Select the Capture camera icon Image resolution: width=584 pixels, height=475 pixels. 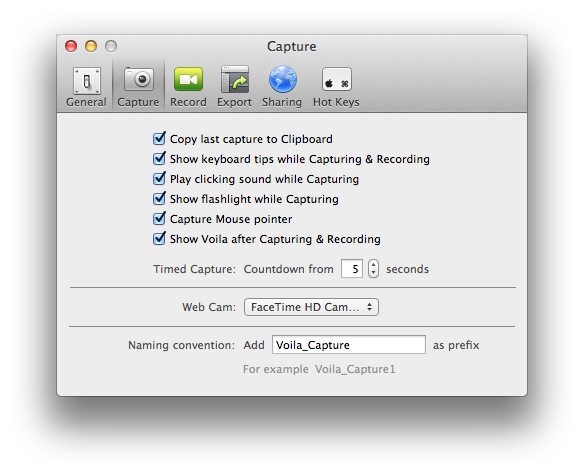tap(139, 79)
